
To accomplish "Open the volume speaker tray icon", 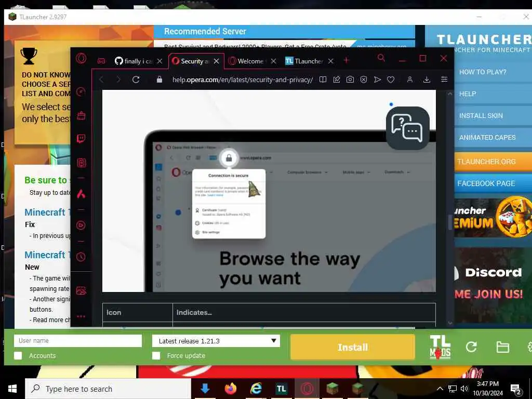I will pyautogui.click(x=464, y=389).
